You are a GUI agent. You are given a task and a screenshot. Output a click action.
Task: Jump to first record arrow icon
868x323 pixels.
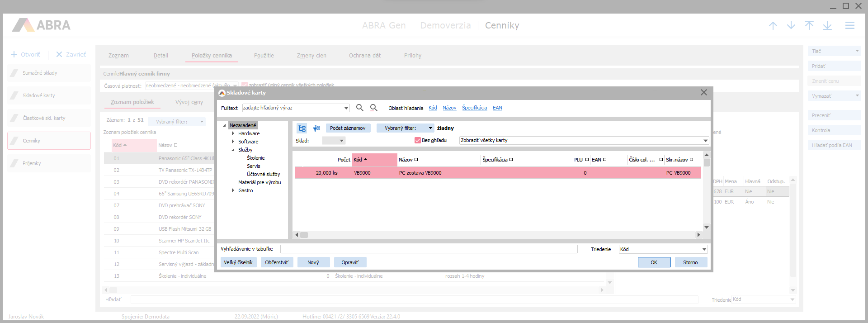click(809, 26)
